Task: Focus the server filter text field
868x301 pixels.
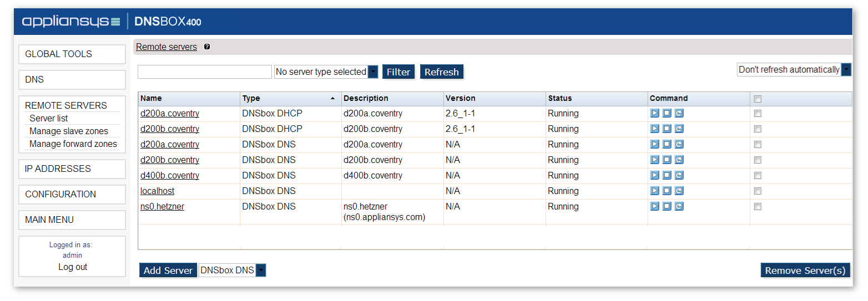Action: [x=205, y=72]
